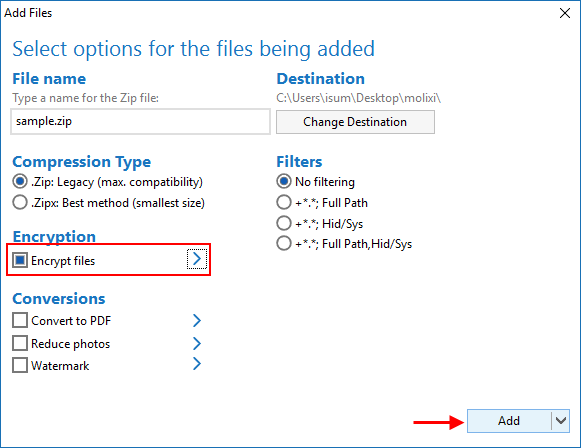This screenshot has width=581, height=448.
Task: Choose +*.*; Full Path,Hid/Sys filter
Action: click(284, 243)
